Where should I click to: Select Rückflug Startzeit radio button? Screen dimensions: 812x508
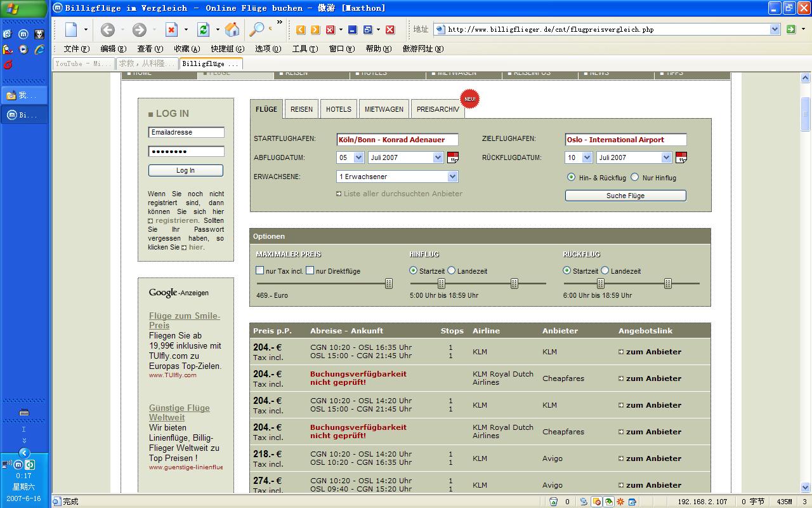[x=567, y=271]
